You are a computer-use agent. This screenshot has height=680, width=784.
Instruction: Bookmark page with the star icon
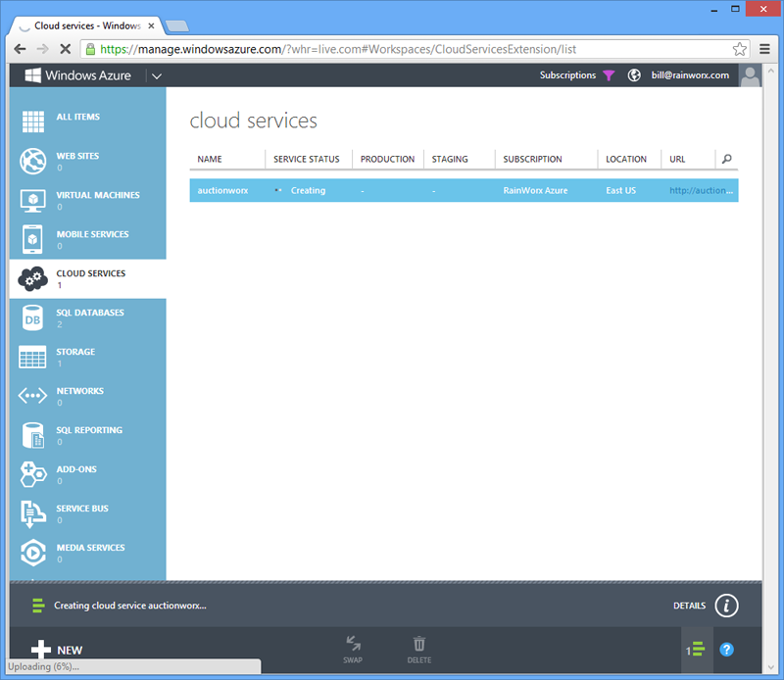click(x=740, y=49)
